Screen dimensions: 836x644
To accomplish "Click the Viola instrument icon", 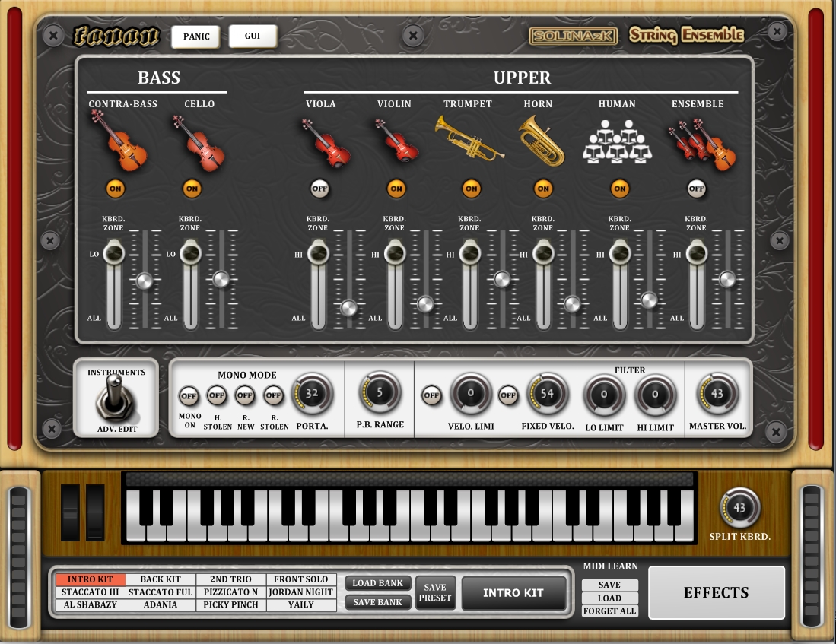I will pyautogui.click(x=325, y=142).
